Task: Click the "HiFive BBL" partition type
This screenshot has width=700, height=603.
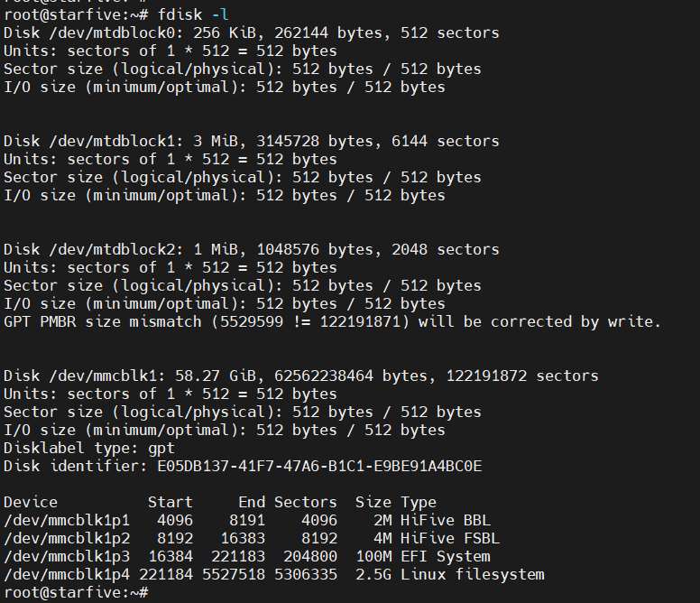Action: (446, 520)
